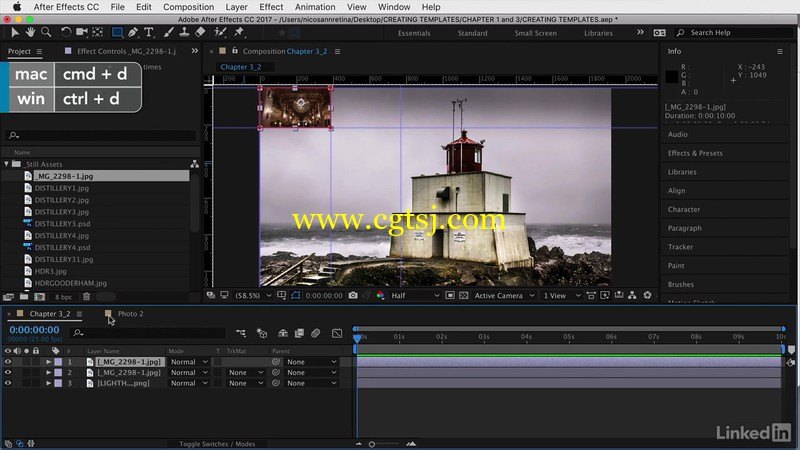This screenshot has height=450, width=800.
Task: Open the Active Camera dropdown
Action: tap(505, 295)
